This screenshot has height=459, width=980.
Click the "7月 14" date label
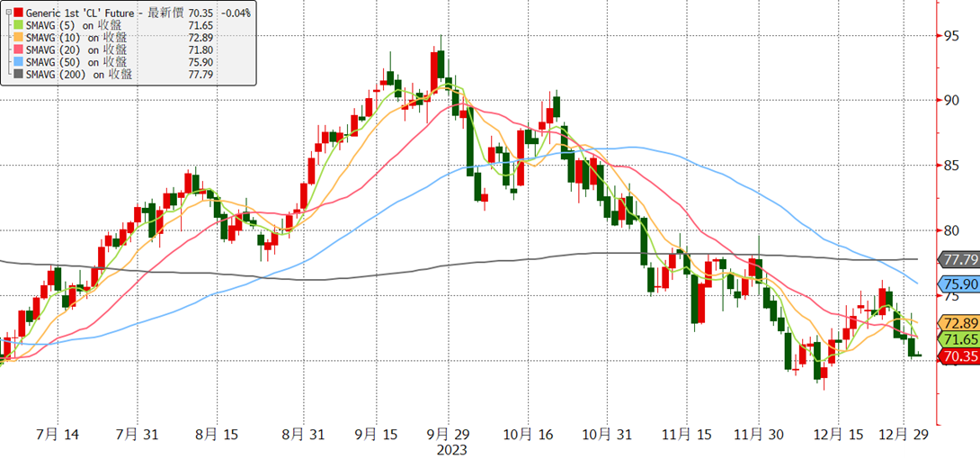click(x=57, y=433)
